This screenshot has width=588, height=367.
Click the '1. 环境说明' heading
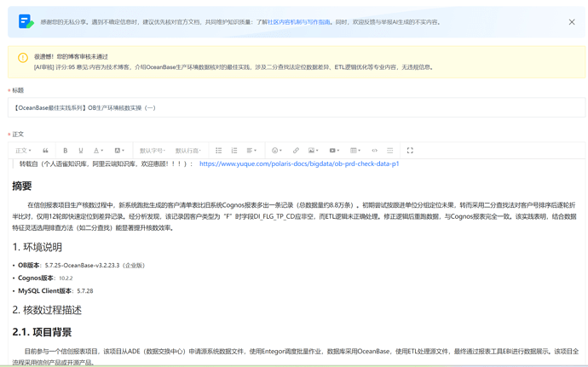[x=37, y=248]
